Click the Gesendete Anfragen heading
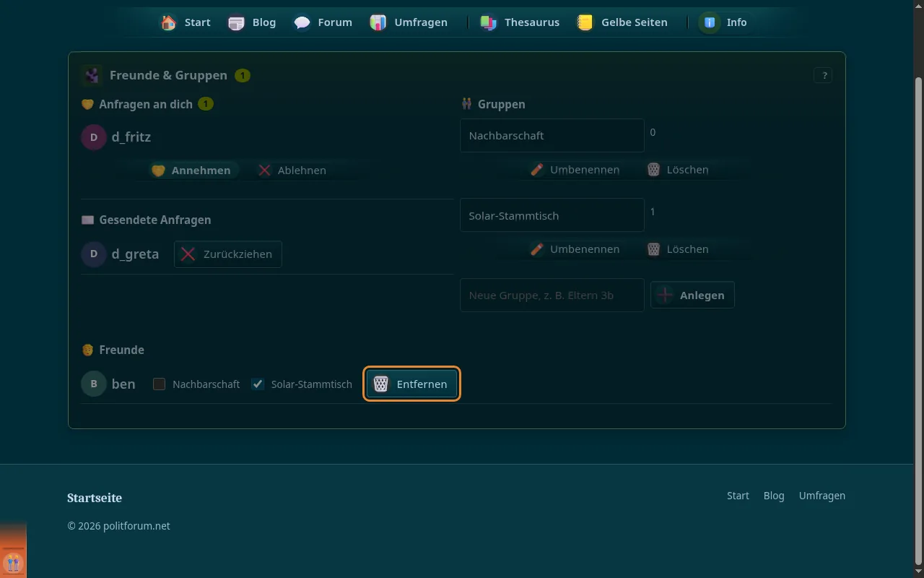Image resolution: width=924 pixels, height=578 pixels. (x=155, y=220)
